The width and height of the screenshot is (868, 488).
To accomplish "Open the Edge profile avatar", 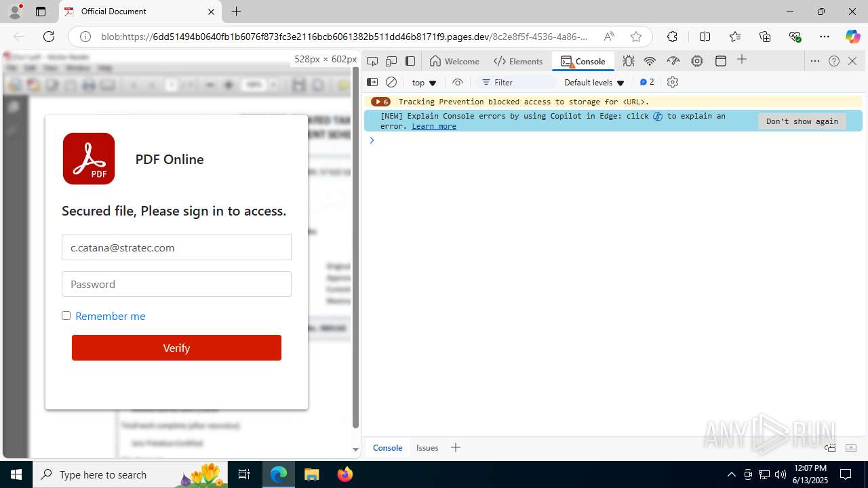I will tap(15, 12).
